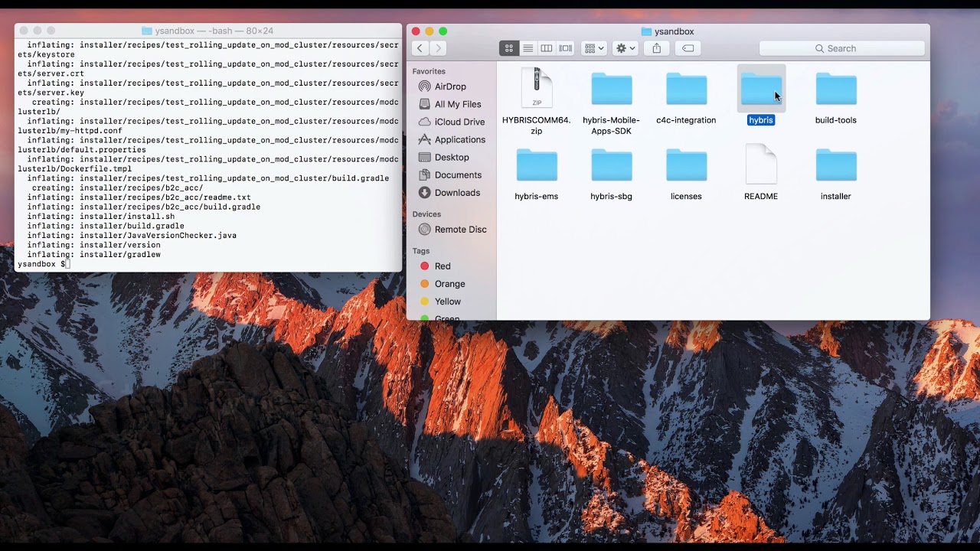This screenshot has height=551, width=980.
Task: Click the Favorites sidebar section header
Action: (x=429, y=71)
